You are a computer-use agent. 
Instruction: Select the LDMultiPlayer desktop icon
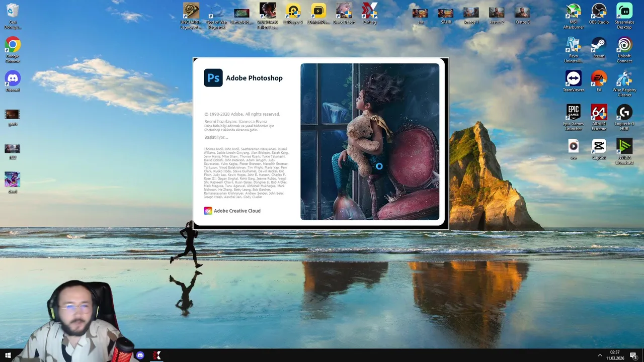(x=318, y=11)
